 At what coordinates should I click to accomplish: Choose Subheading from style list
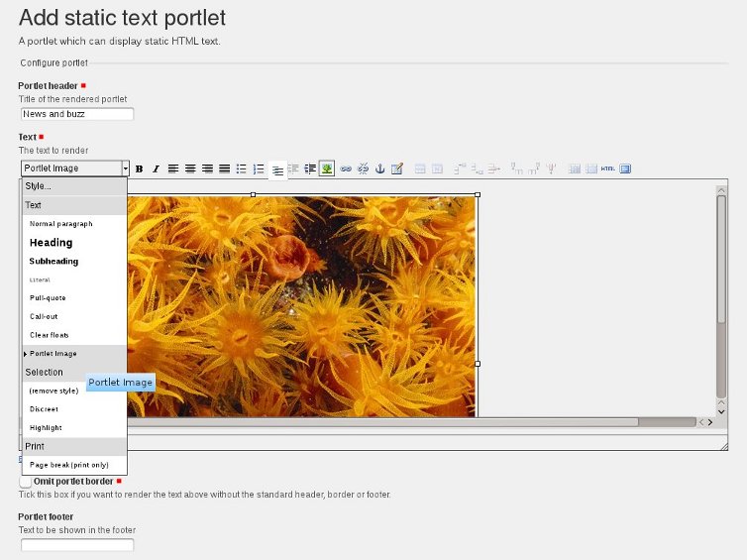53,262
